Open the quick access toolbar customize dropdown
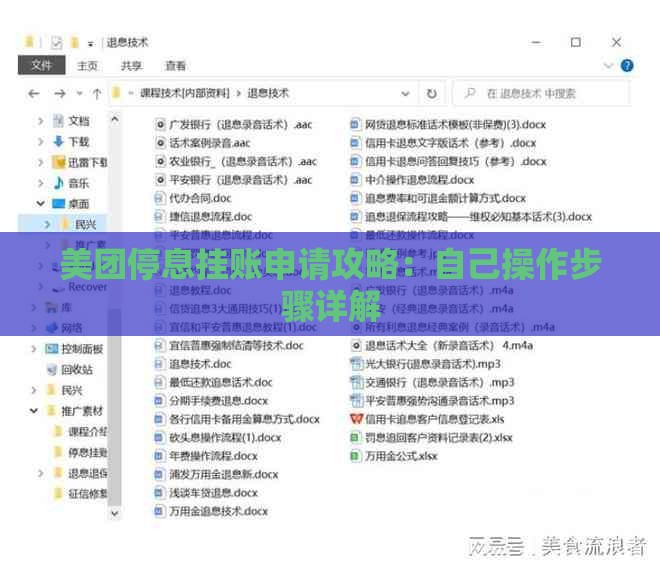Viewport: 660px width, 568px height. (90, 43)
